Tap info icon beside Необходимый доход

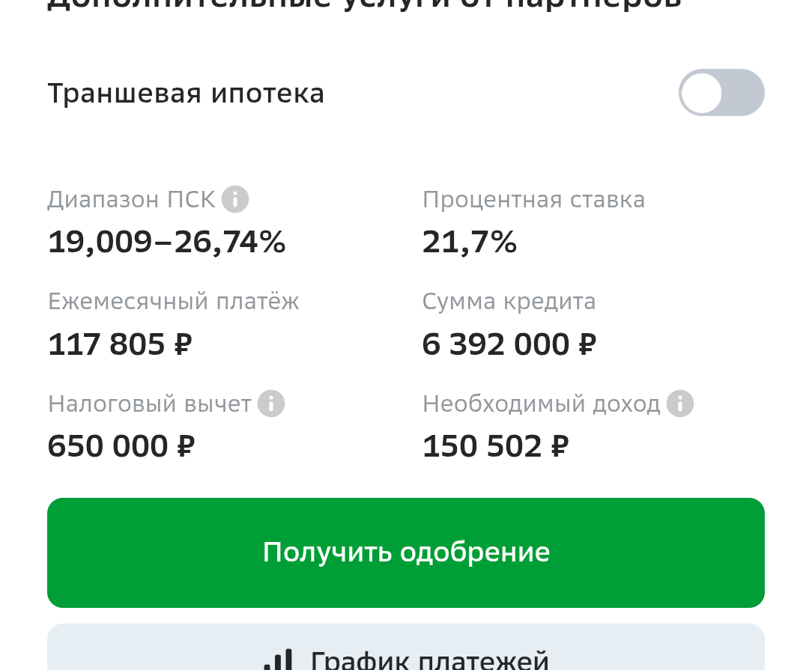pyautogui.click(x=680, y=403)
